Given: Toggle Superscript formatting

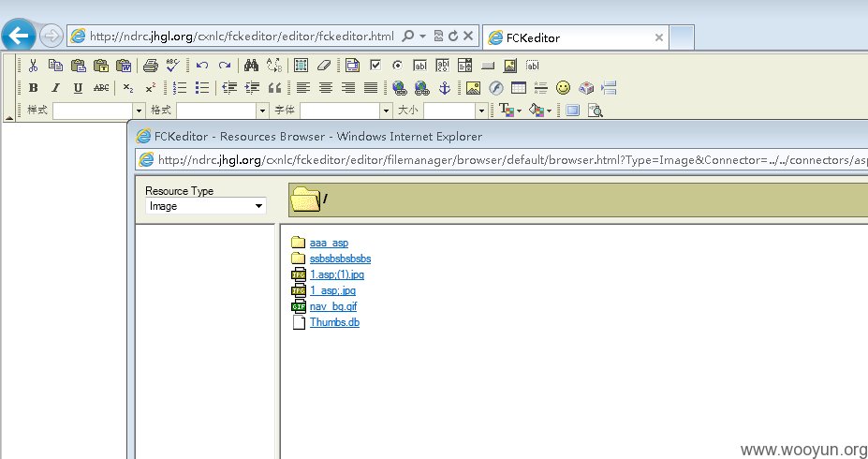Looking at the screenshot, I should coord(151,87).
